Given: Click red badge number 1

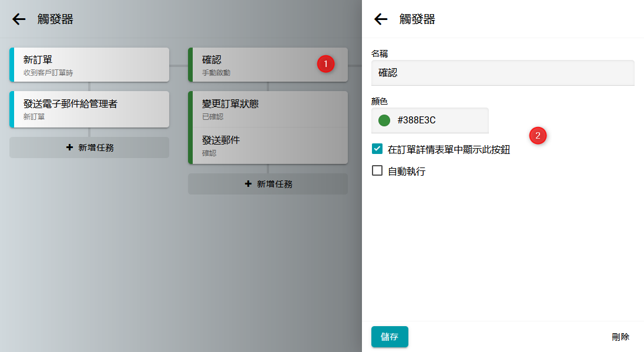Looking at the screenshot, I should 326,63.
